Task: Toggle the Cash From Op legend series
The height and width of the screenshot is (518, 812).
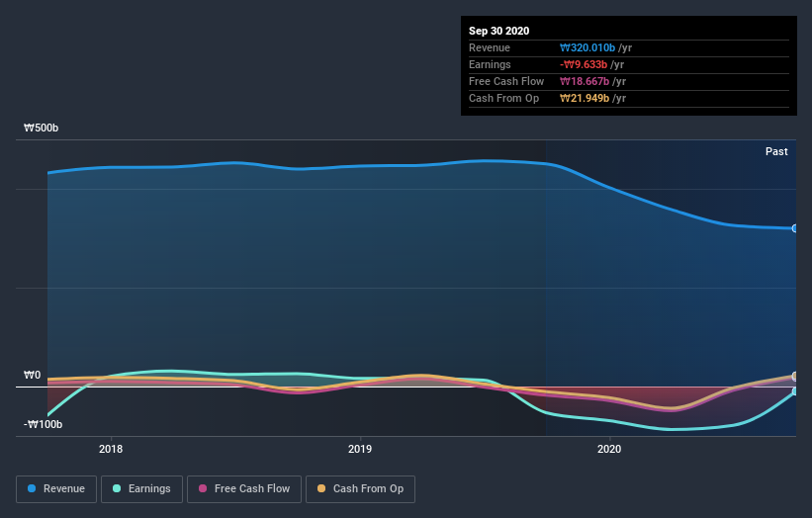Action: 360,489
